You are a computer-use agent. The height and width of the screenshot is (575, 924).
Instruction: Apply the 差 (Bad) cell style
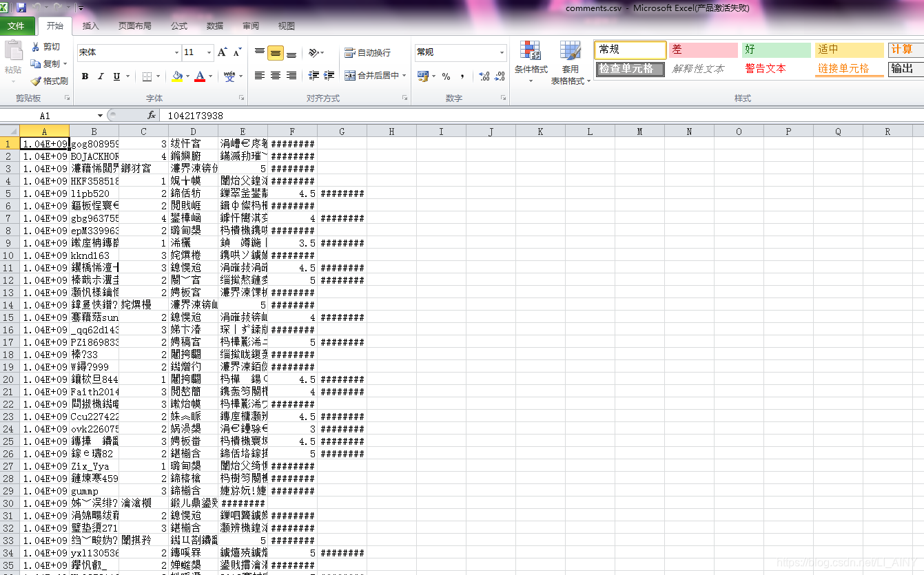pyautogui.click(x=704, y=50)
